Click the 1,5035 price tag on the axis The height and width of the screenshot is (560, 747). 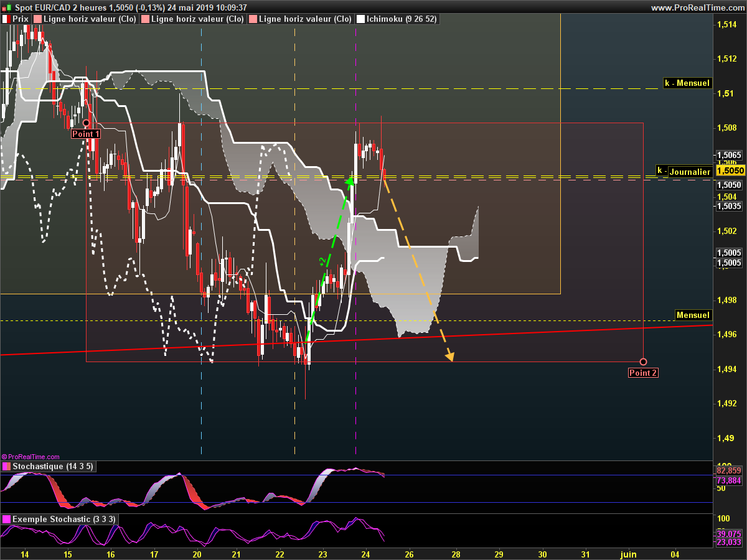coord(729,205)
